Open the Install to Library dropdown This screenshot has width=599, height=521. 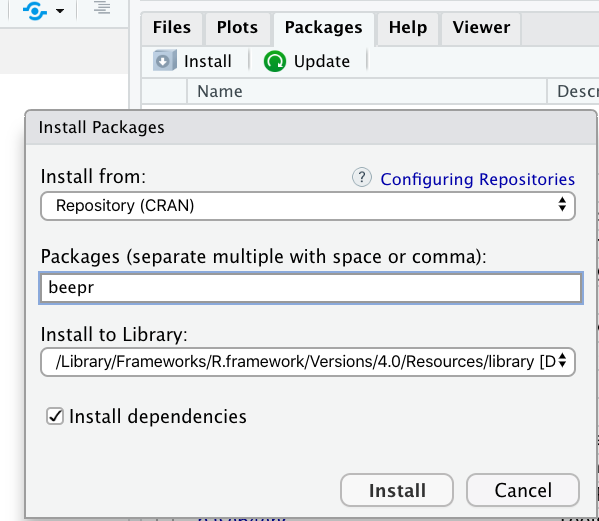point(308,362)
